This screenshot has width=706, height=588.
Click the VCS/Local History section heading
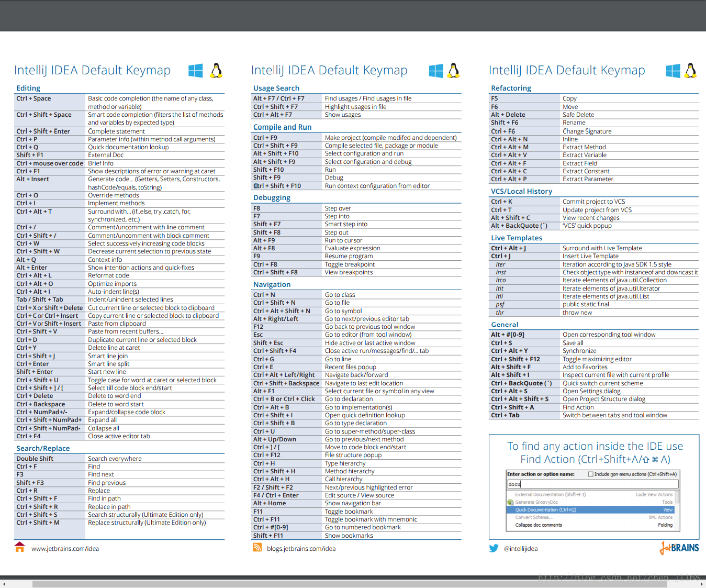[522, 191]
